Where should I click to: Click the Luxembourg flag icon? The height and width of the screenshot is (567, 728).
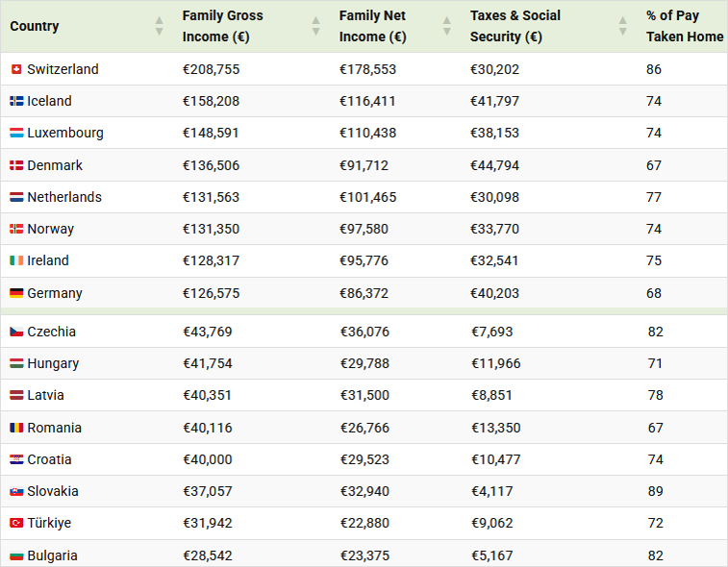[x=16, y=133]
